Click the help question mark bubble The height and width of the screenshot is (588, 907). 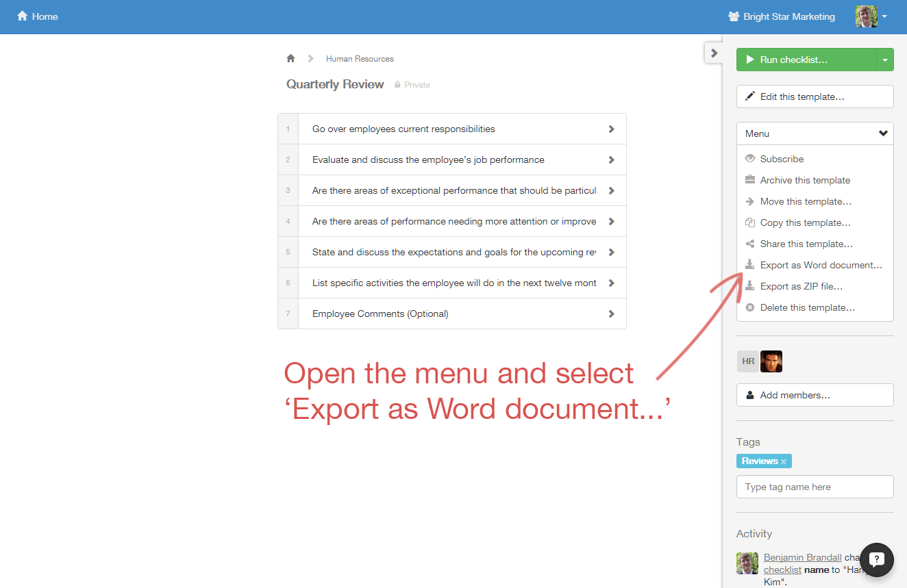(877, 559)
